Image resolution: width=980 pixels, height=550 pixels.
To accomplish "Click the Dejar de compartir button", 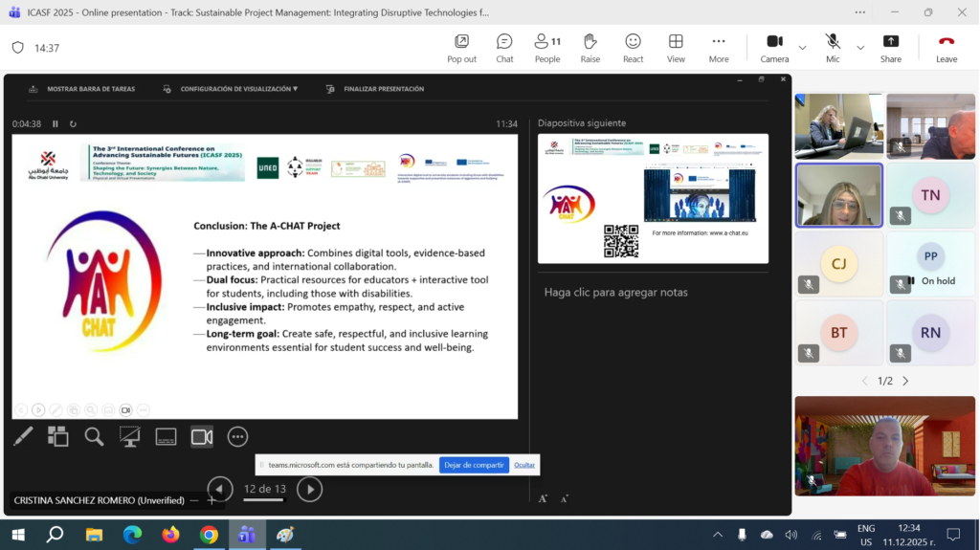I will point(474,465).
